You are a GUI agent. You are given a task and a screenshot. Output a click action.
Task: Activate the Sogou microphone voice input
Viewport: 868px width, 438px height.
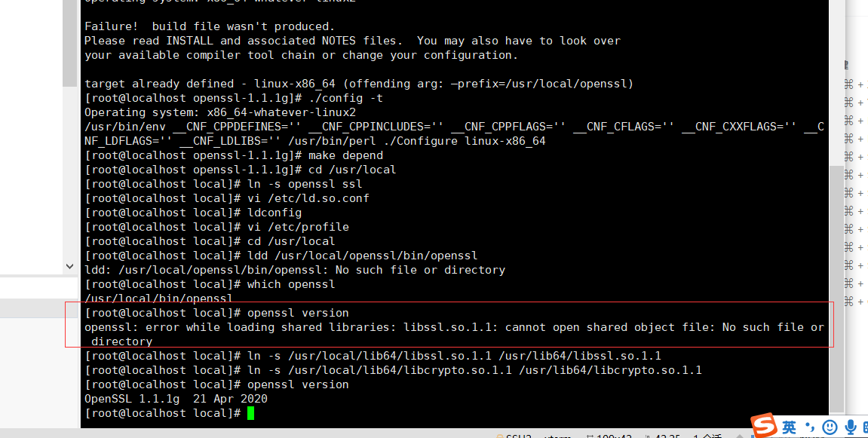point(851,427)
